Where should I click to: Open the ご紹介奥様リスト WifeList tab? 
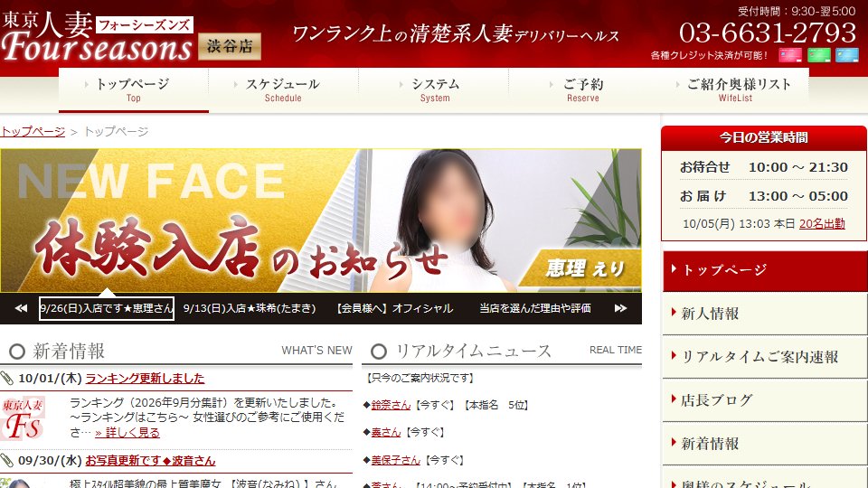tap(735, 90)
